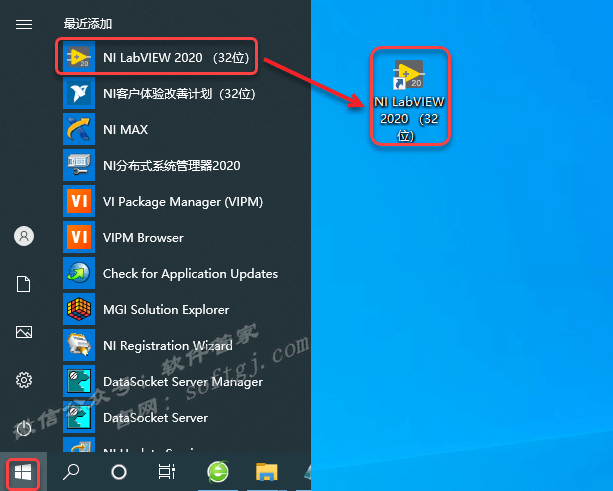
Task: Open the Settings gear icon
Action: click(x=24, y=380)
